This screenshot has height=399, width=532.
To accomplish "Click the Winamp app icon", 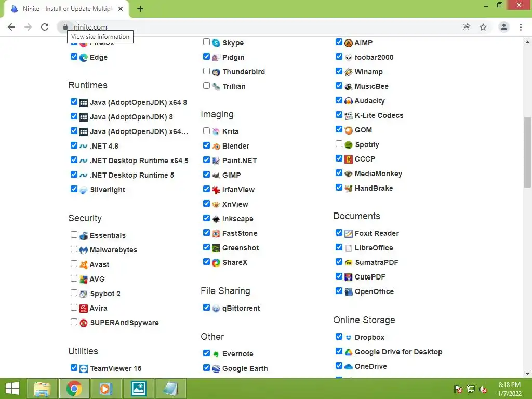I will [349, 72].
